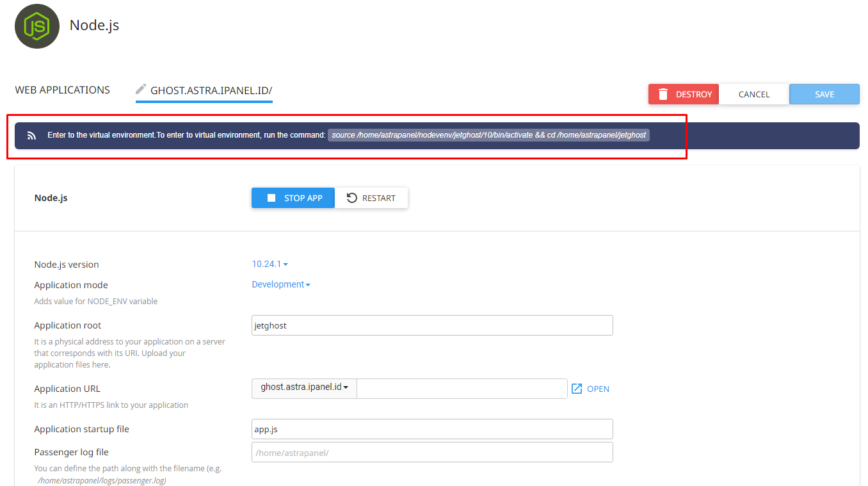Click the Node.js page title heading
The width and height of the screenshot is (868, 486).
pos(95,26)
